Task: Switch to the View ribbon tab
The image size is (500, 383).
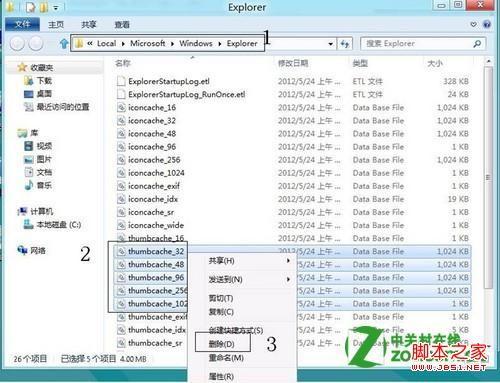Action: coord(122,24)
